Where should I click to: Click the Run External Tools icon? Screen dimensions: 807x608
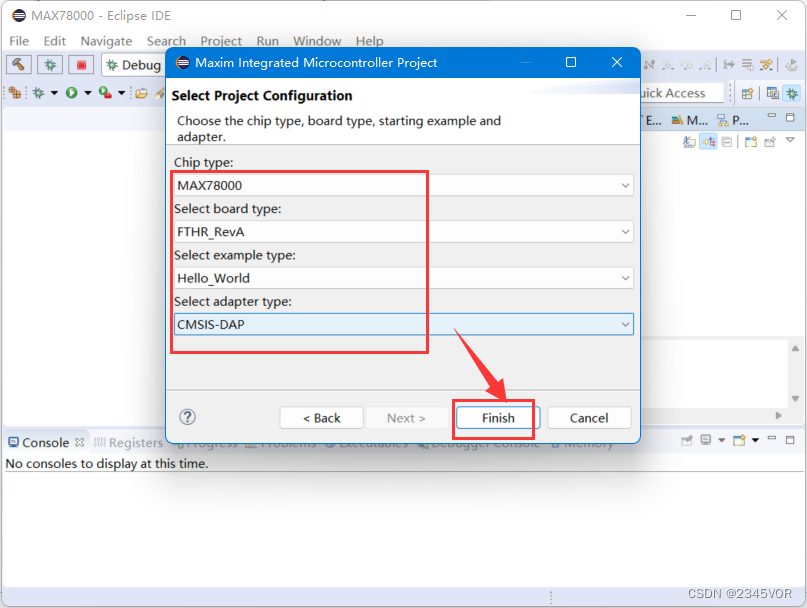click(x=106, y=93)
